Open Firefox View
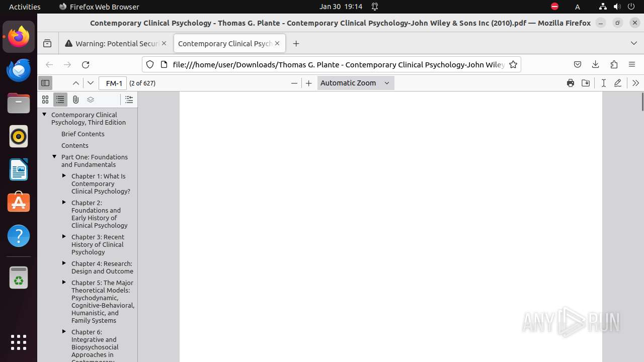This screenshot has height=362, width=644. point(47,44)
